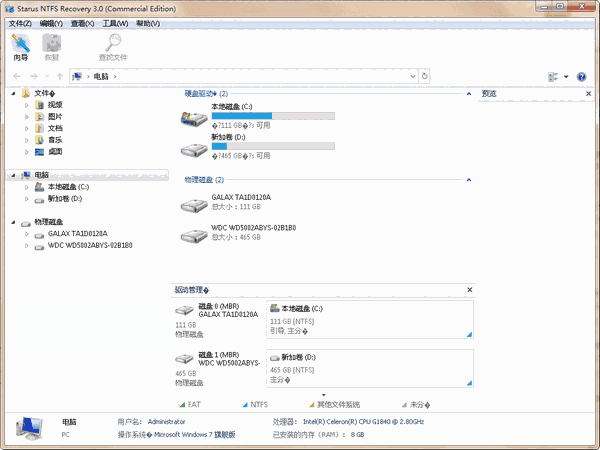Close the drive manager panel
This screenshot has width=600, height=450.
click(x=470, y=290)
